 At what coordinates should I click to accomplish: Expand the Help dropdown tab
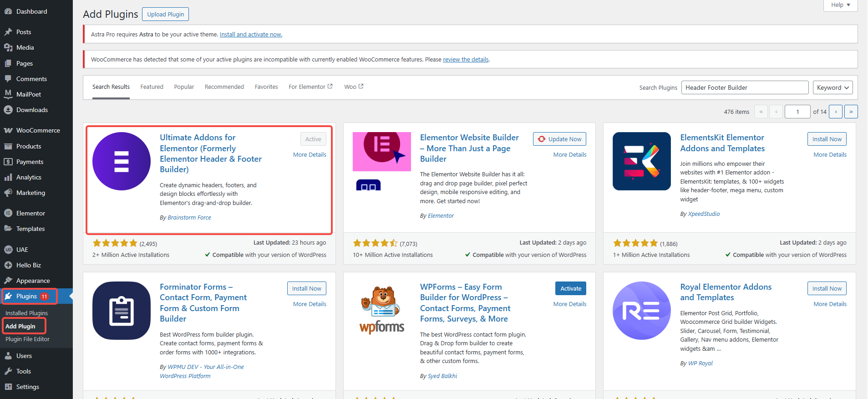pyautogui.click(x=841, y=5)
